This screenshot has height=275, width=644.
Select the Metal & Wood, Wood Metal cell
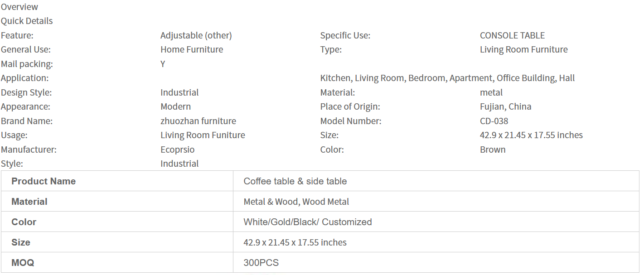tap(296, 202)
